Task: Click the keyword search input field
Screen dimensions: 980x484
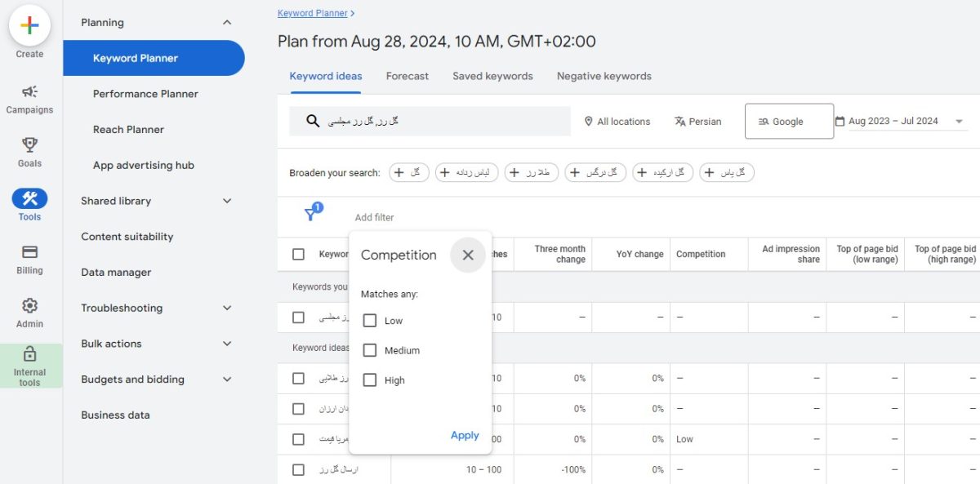Action: (x=430, y=121)
